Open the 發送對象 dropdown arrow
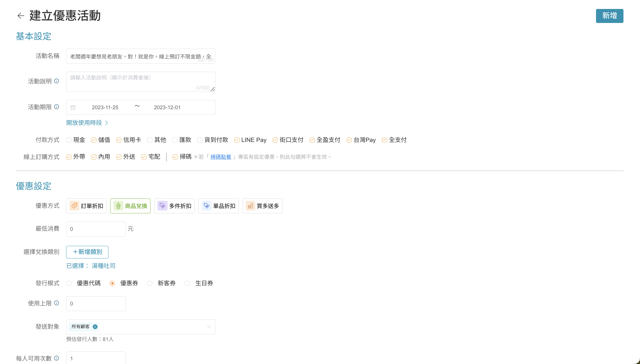Viewport: 640px width, 364px height. (209, 327)
